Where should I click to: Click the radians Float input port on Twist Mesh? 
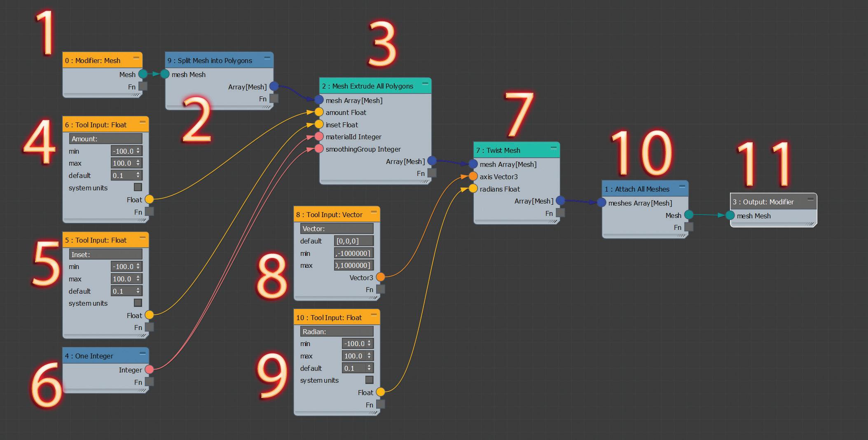pyautogui.click(x=473, y=189)
